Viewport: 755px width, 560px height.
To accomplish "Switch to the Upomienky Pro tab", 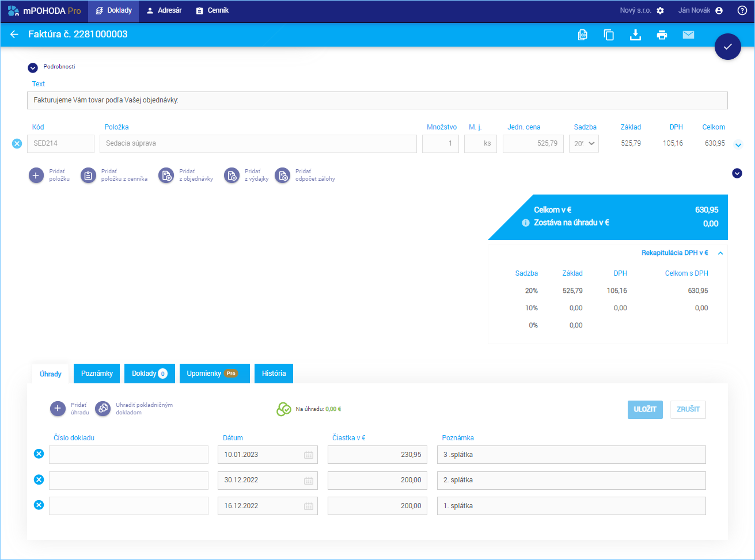I will pos(215,374).
